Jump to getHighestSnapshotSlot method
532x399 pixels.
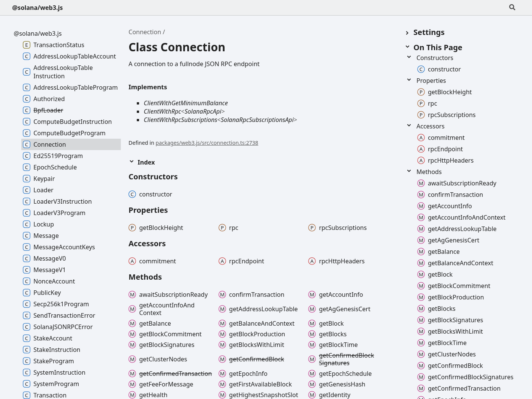(x=263, y=395)
